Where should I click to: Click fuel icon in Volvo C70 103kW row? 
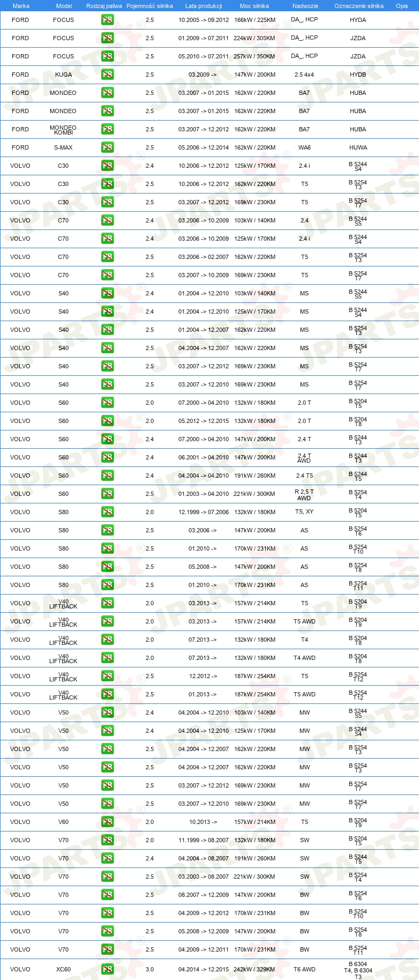pyautogui.click(x=107, y=220)
